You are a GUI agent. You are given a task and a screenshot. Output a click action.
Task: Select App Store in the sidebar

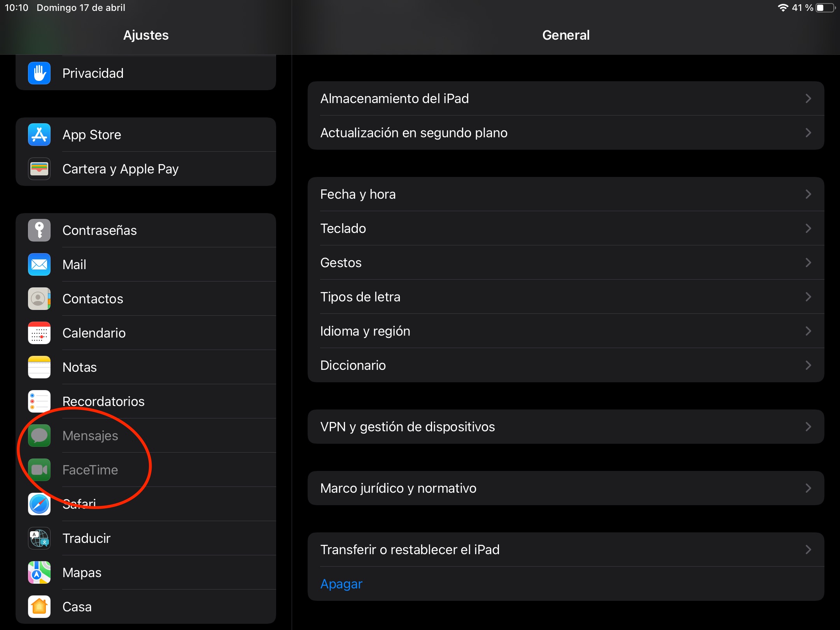click(x=146, y=135)
